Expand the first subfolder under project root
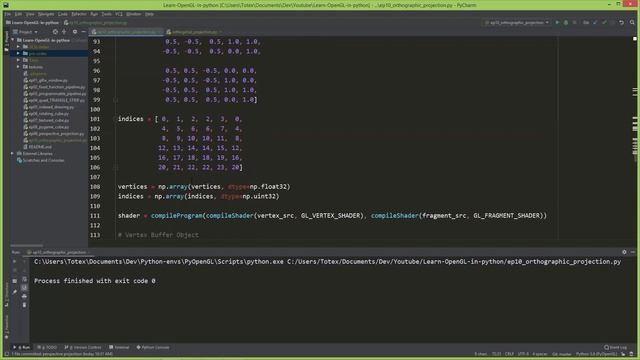 coord(18,47)
